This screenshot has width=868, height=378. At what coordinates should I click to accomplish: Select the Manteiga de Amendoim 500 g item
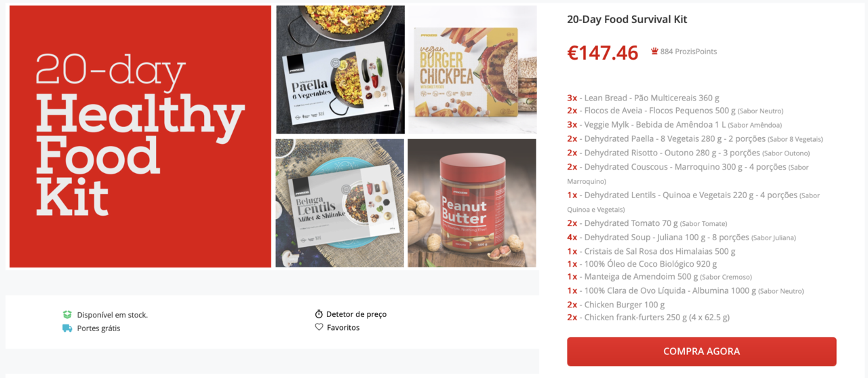click(659, 277)
